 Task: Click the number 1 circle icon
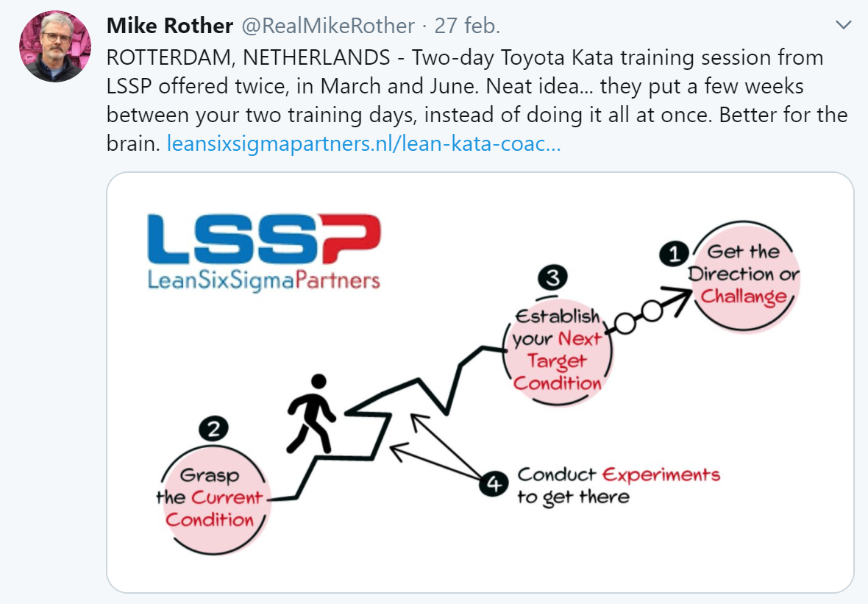pos(674,254)
